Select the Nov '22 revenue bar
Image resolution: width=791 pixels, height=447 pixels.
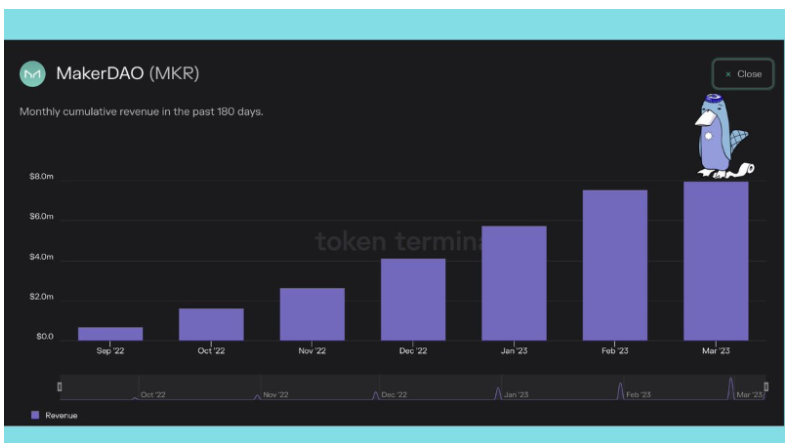coord(312,314)
